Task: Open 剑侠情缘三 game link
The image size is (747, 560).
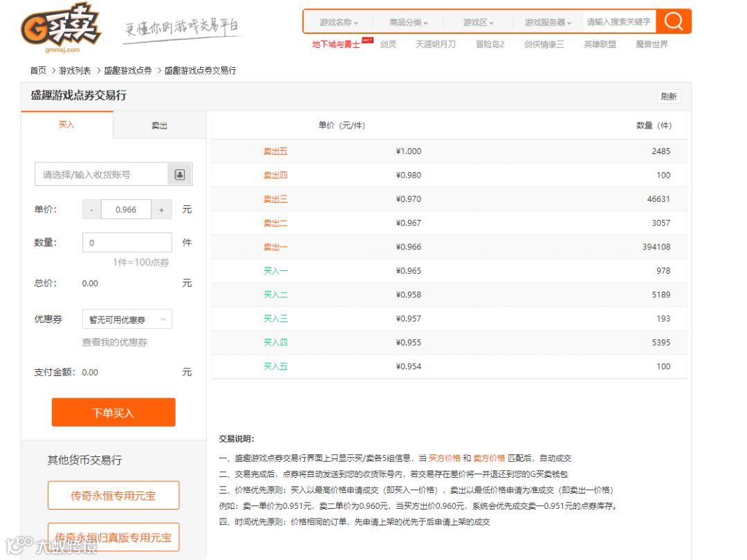Action: (544, 44)
